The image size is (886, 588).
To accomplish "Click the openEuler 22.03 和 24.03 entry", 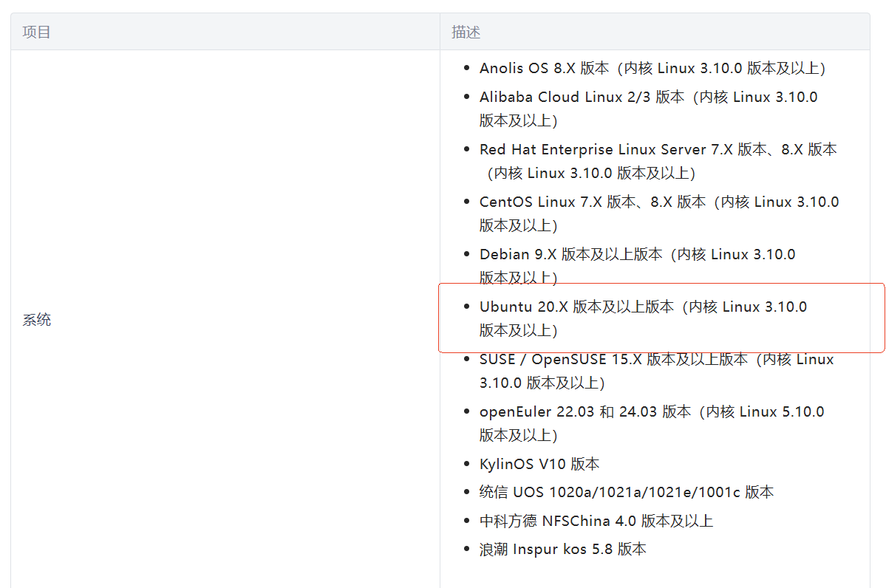I will click(x=652, y=423).
